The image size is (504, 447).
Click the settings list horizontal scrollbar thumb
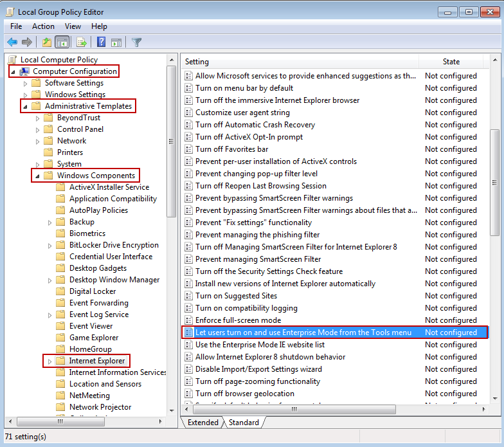tap(294, 409)
